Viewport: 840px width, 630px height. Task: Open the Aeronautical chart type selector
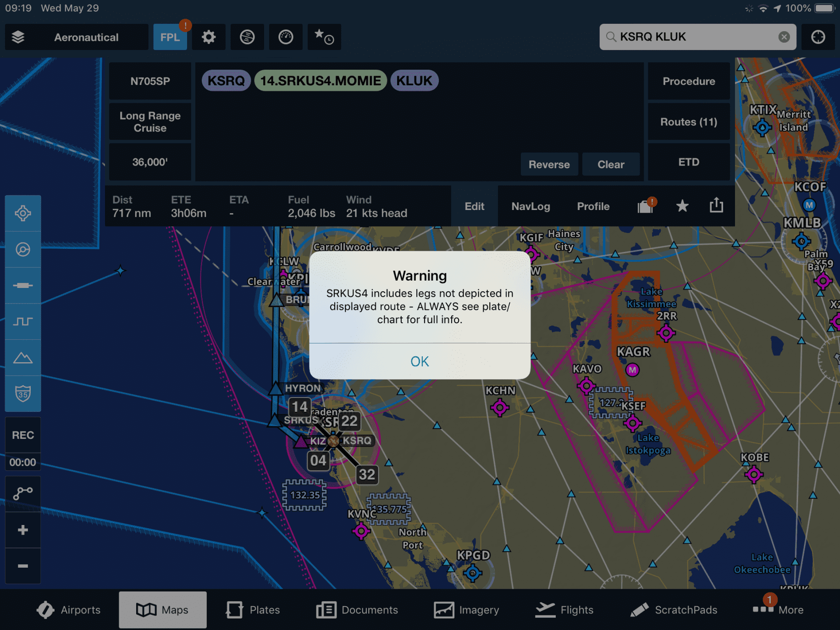(x=86, y=37)
